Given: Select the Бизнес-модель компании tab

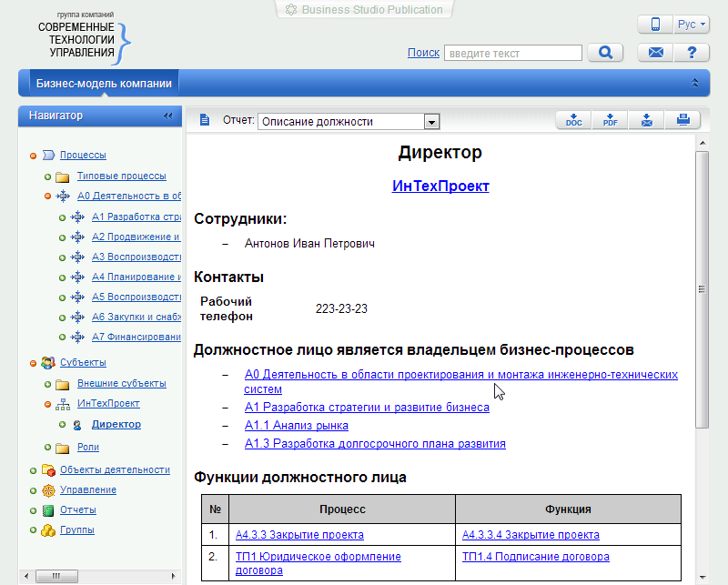Looking at the screenshot, I should (x=104, y=83).
